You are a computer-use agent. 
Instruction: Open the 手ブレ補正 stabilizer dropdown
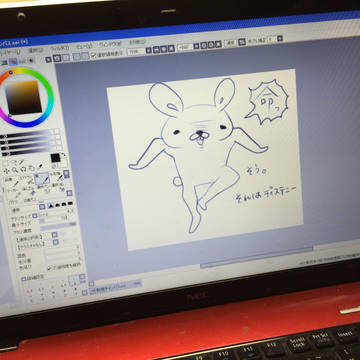tap(280, 38)
